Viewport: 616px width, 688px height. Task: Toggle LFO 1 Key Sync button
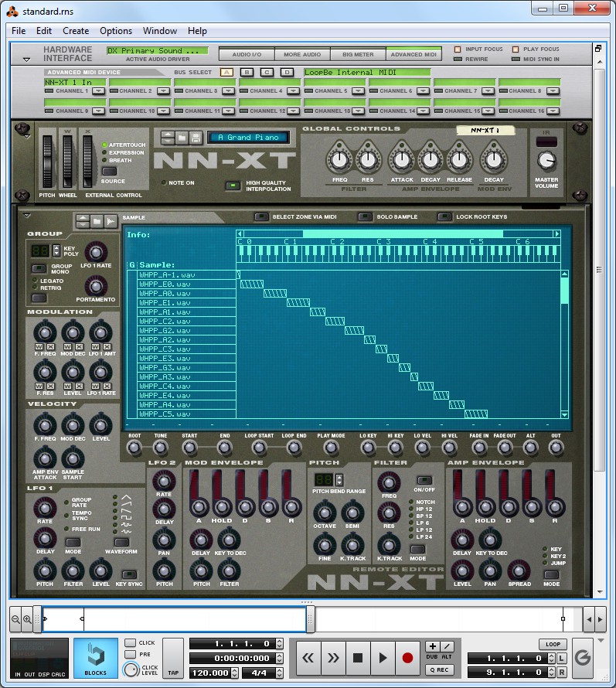(129, 574)
